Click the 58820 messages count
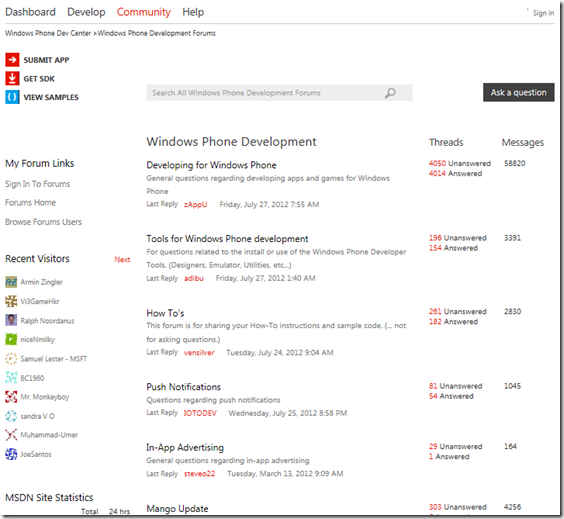564x519 pixels. (514, 163)
